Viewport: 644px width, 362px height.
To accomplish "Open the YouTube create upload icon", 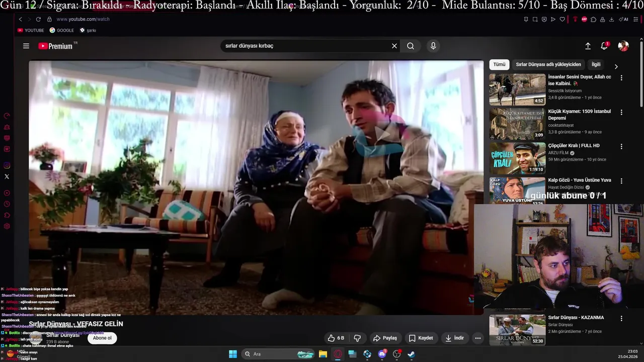I will tap(588, 46).
